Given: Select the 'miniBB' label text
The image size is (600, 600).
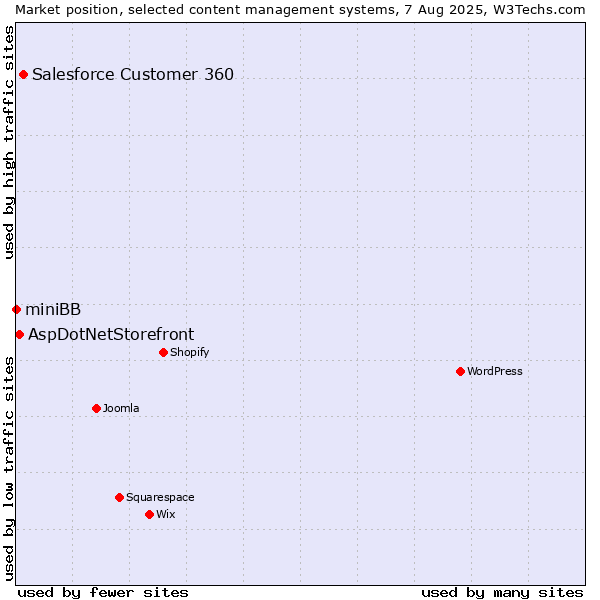Looking at the screenshot, I should point(53,310).
